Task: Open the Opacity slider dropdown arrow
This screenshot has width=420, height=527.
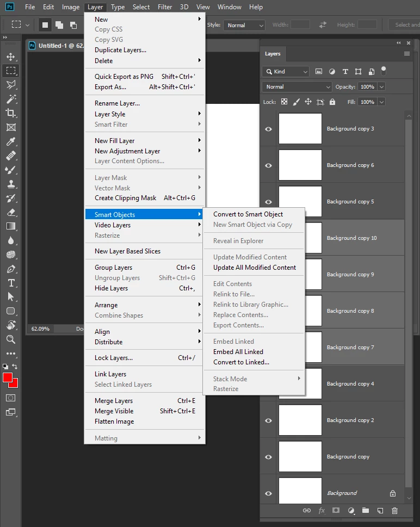Action: click(382, 86)
